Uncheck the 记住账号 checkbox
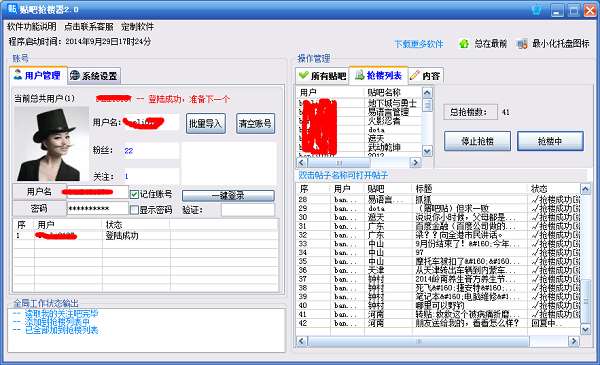 pos(134,194)
